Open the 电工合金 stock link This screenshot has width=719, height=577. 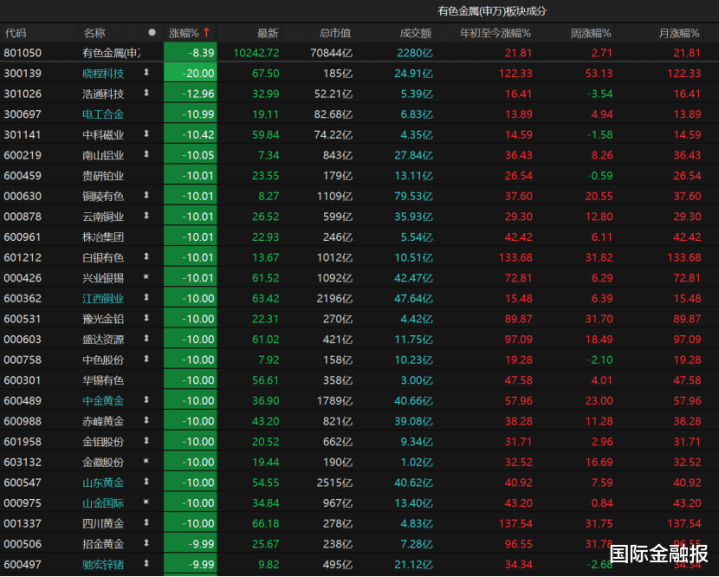pos(103,114)
